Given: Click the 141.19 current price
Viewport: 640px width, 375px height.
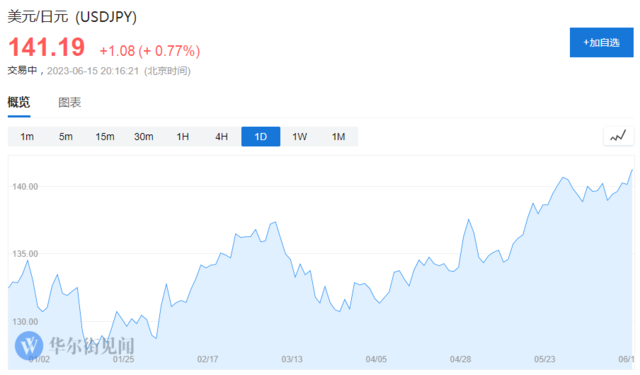Looking at the screenshot, I should (x=47, y=47).
